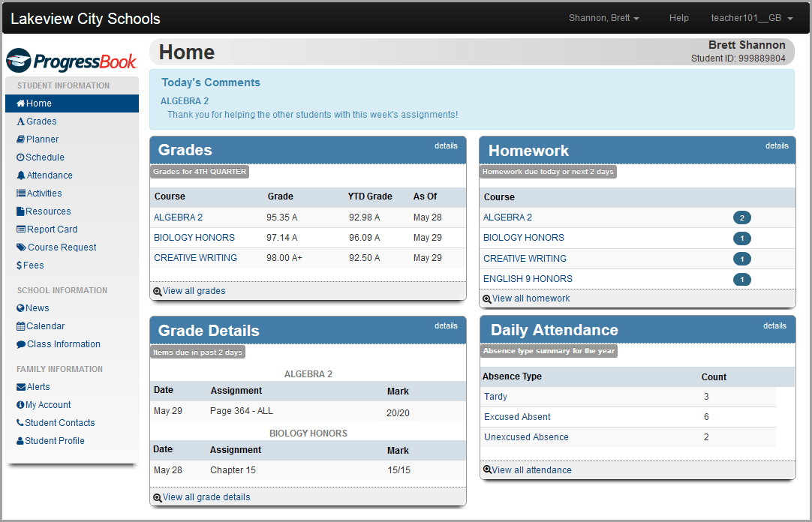Image resolution: width=812 pixels, height=522 pixels.
Task: Click View all homework link
Action: (x=531, y=298)
